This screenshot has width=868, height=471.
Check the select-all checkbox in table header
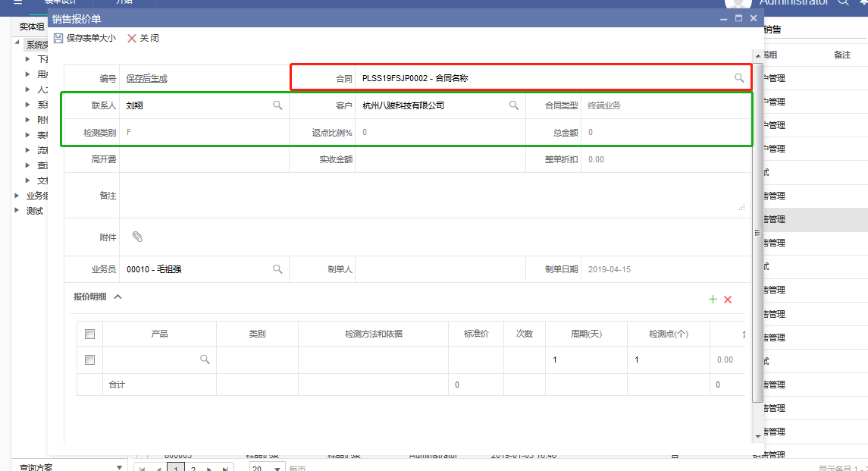[89, 334]
